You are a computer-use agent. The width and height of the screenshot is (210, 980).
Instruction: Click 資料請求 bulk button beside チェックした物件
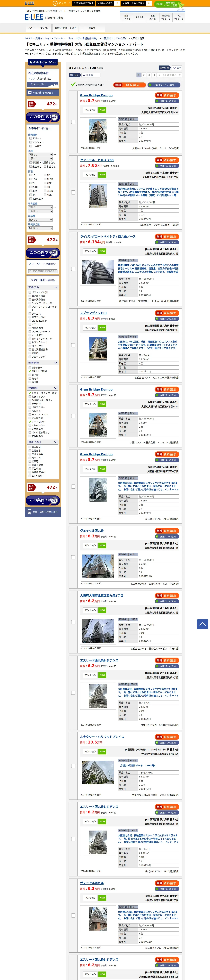pos(130,85)
